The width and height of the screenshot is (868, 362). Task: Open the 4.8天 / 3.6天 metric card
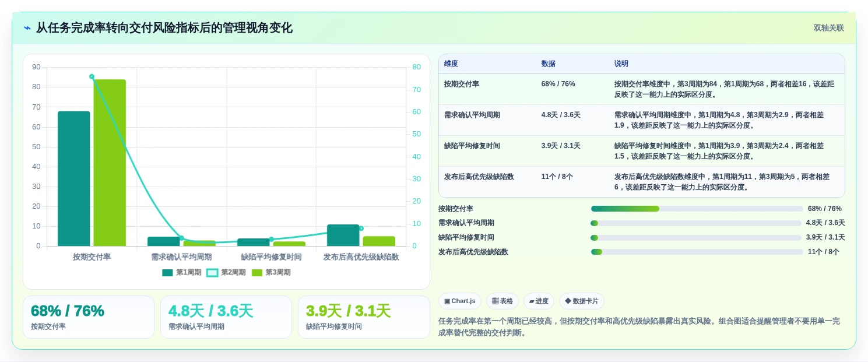(x=226, y=317)
